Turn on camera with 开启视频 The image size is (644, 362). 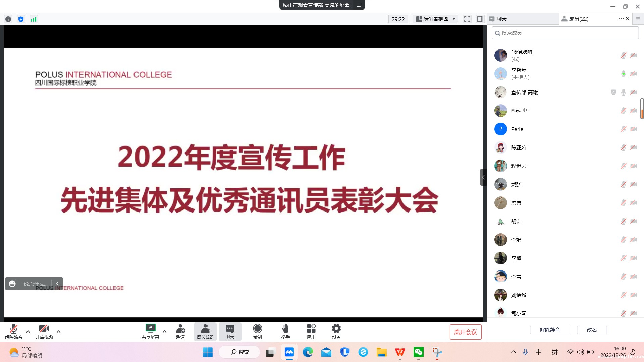point(44,331)
